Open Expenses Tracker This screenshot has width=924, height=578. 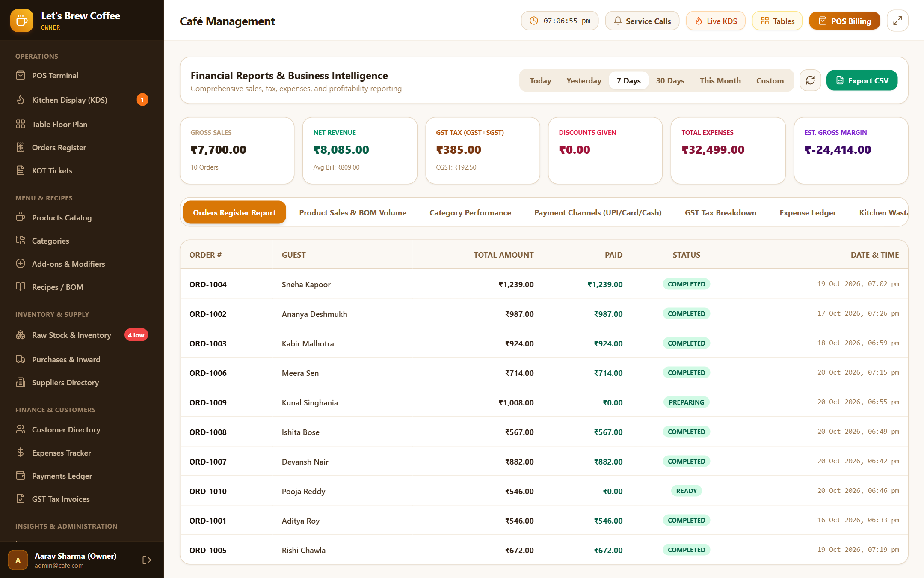click(82, 453)
